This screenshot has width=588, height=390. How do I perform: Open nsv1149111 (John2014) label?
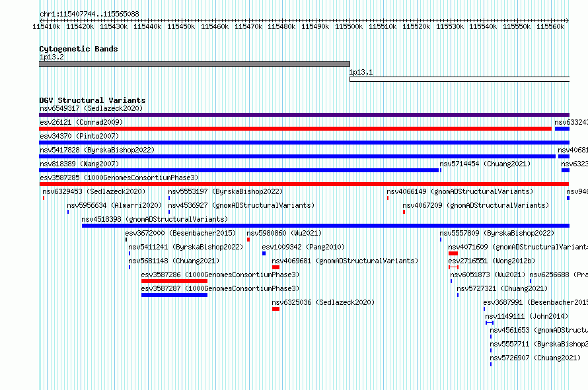527,316
